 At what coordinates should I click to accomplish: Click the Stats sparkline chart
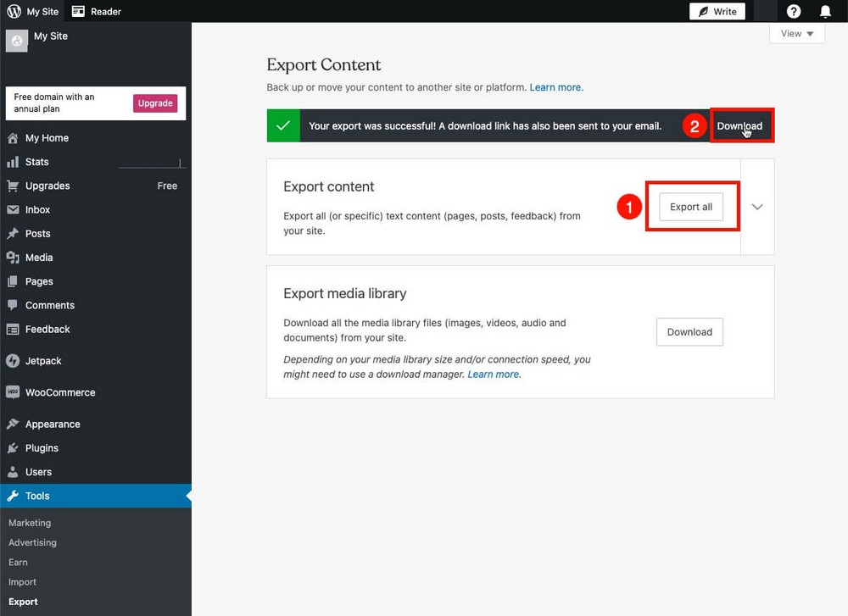(152, 164)
